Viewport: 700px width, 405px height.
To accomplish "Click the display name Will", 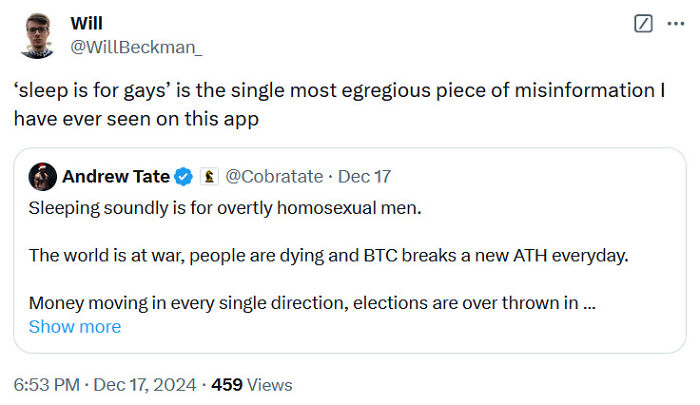I will coord(87,23).
